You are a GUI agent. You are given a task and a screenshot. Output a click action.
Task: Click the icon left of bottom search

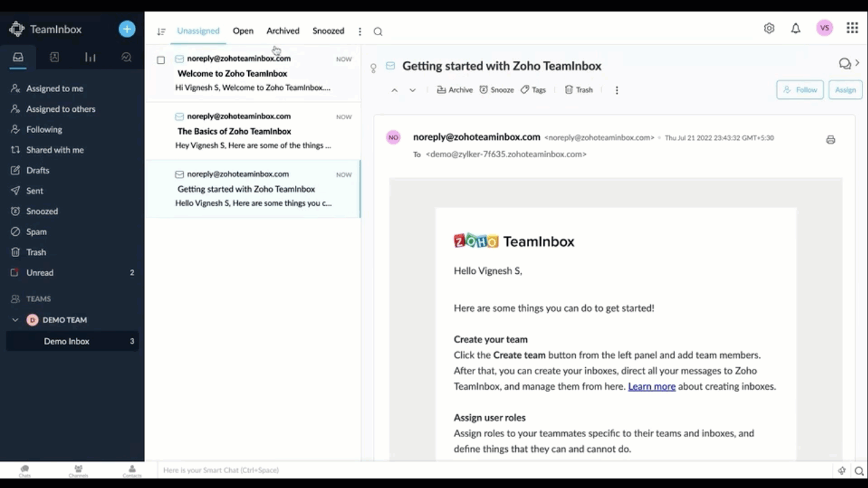[x=842, y=471]
